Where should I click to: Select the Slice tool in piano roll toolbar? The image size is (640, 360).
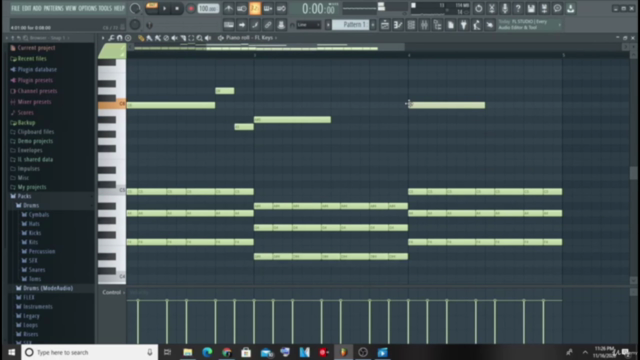pyautogui.click(x=183, y=38)
